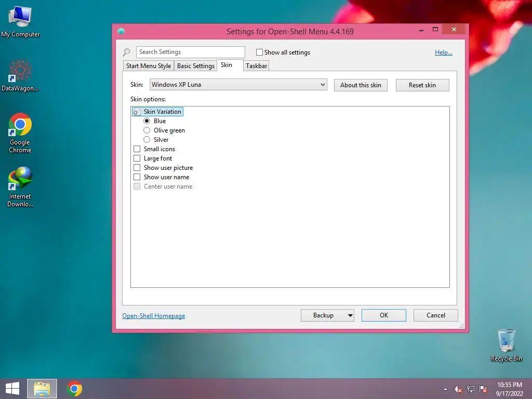Confirm settings with OK
Image resolution: width=532 pixels, height=399 pixels.
[384, 315]
